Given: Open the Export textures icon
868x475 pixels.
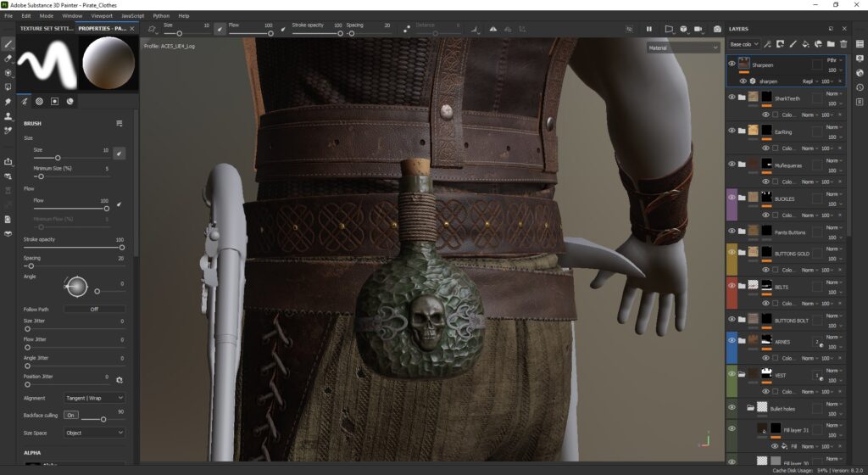Looking at the screenshot, I should 8,162.
